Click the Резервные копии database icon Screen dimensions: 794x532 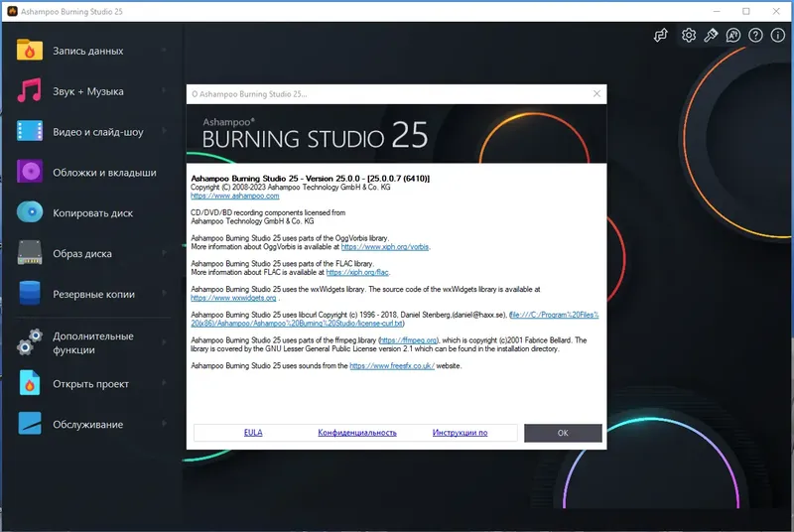[x=30, y=293]
